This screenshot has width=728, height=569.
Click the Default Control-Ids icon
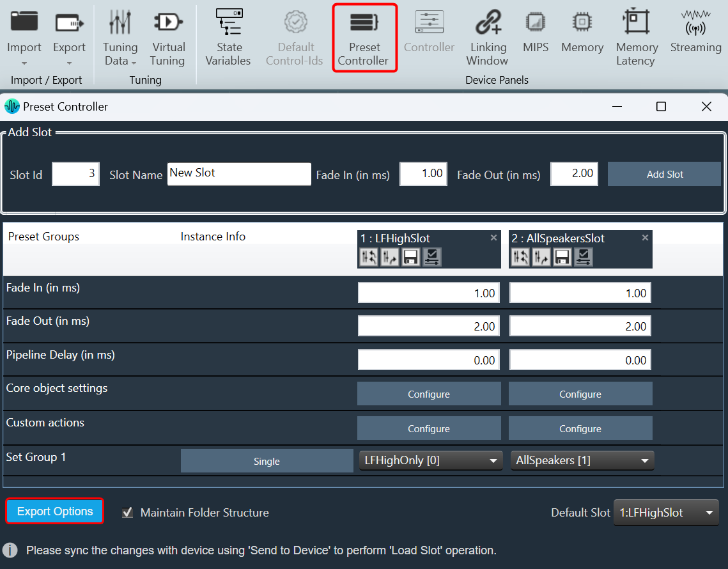click(x=295, y=22)
